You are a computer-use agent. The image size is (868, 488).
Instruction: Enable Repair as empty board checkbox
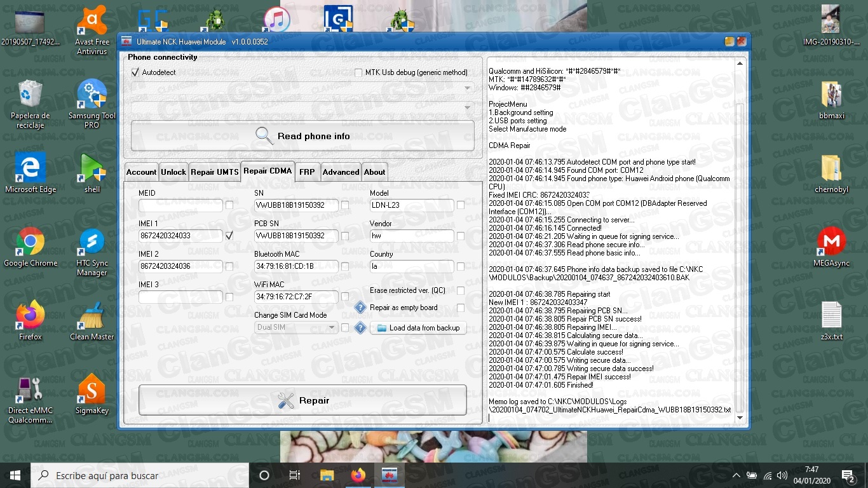460,308
